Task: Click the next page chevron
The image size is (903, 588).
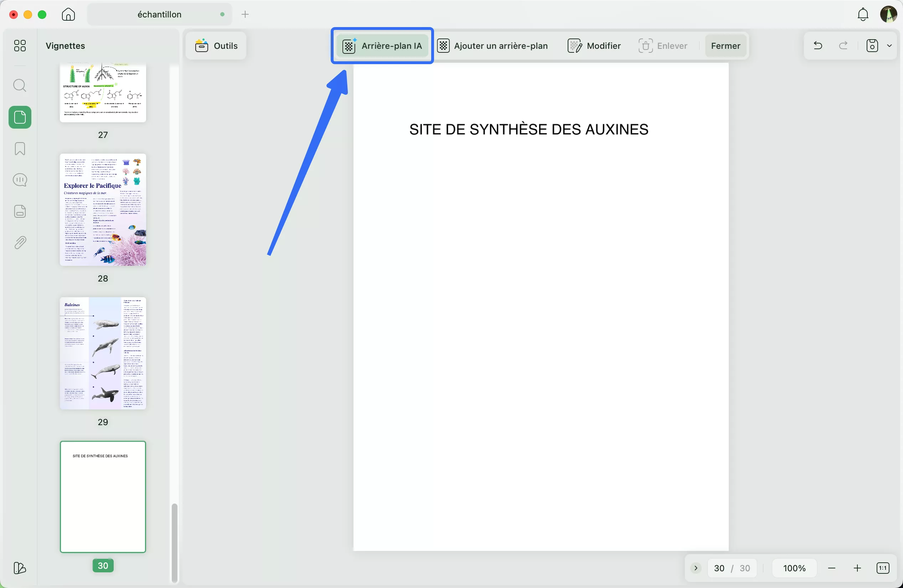Action: click(x=696, y=568)
